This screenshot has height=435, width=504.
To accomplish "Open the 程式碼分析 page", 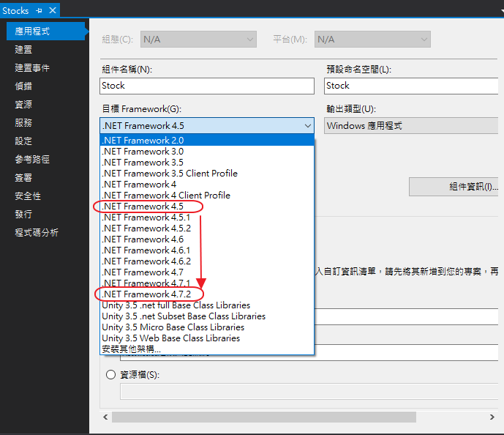I will coord(37,233).
